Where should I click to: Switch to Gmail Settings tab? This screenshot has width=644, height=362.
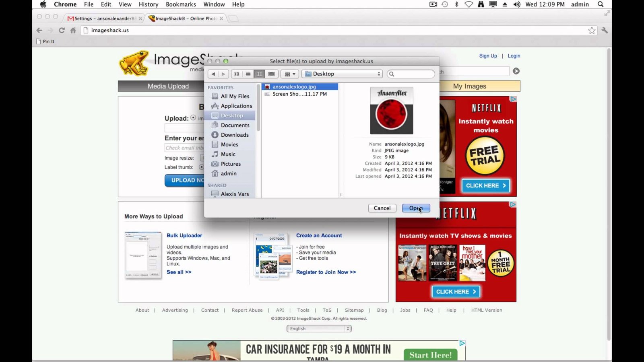tap(104, 18)
